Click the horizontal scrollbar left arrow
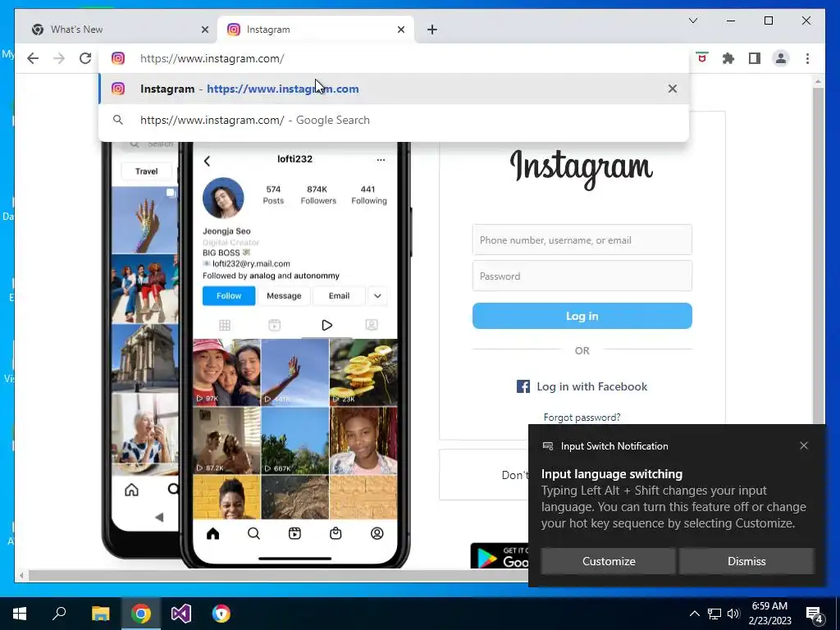Image resolution: width=840 pixels, height=630 pixels. click(x=21, y=576)
